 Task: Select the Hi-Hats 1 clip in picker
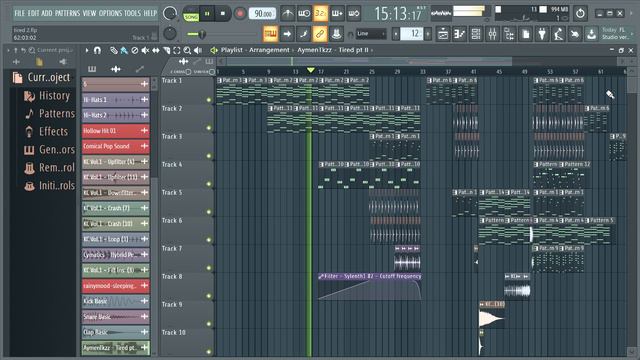(116, 100)
